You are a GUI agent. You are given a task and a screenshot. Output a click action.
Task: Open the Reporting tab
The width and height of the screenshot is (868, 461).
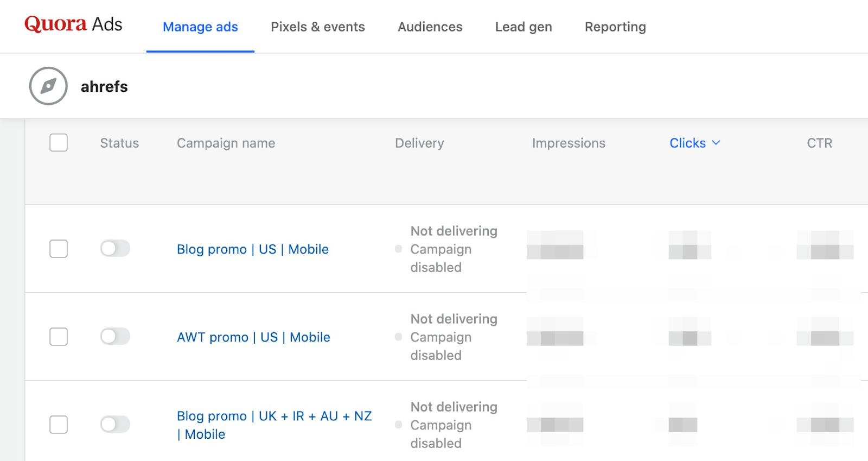click(615, 27)
